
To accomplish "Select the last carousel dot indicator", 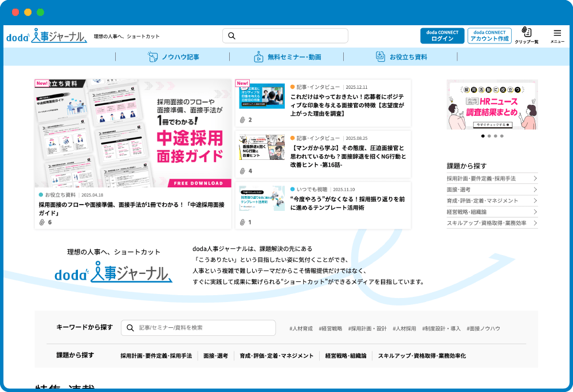I will click(x=503, y=136).
